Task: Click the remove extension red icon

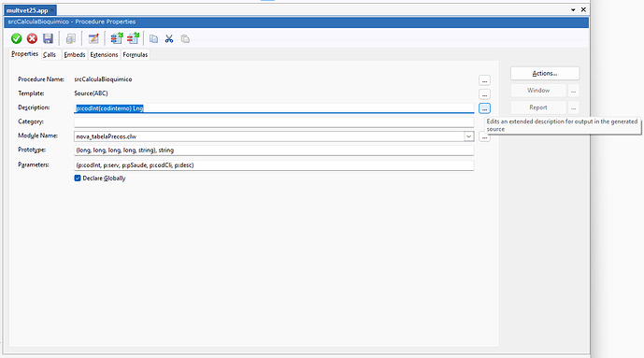Action: pos(133,38)
